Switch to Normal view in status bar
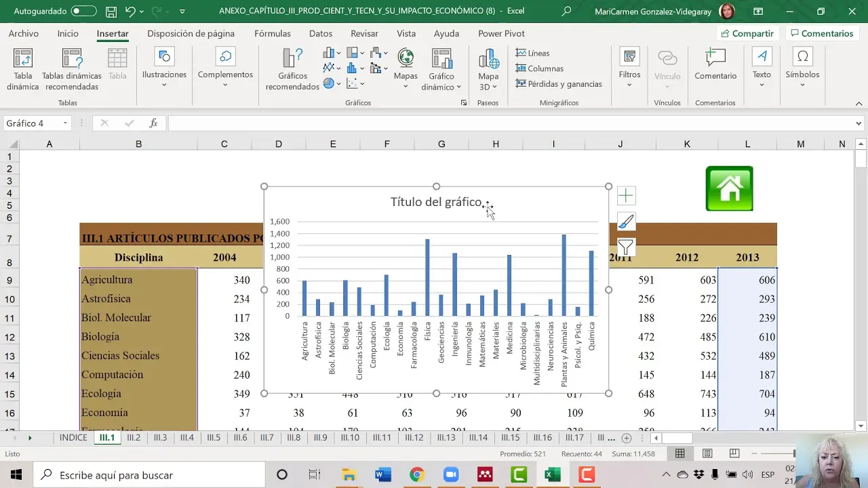Image resolution: width=868 pixels, height=488 pixels. pos(679,453)
